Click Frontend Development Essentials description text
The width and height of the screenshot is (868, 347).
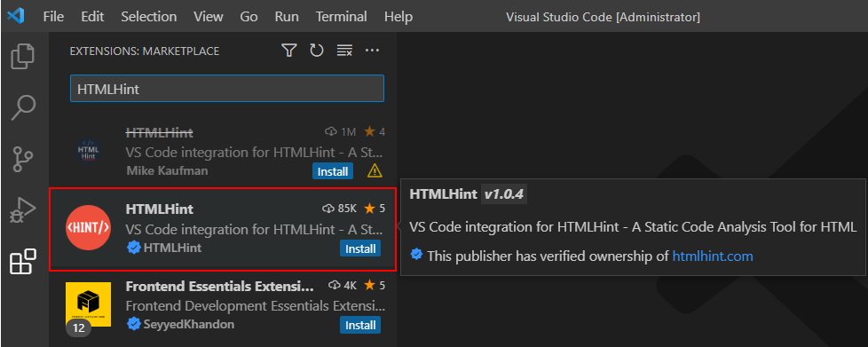click(255, 305)
